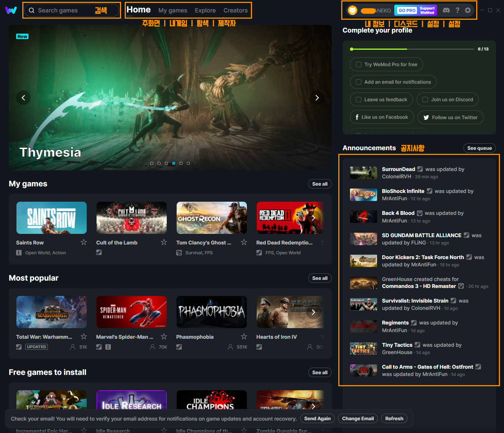
Task: Open Phasmophobia game thumbnail
Action: 212,312
